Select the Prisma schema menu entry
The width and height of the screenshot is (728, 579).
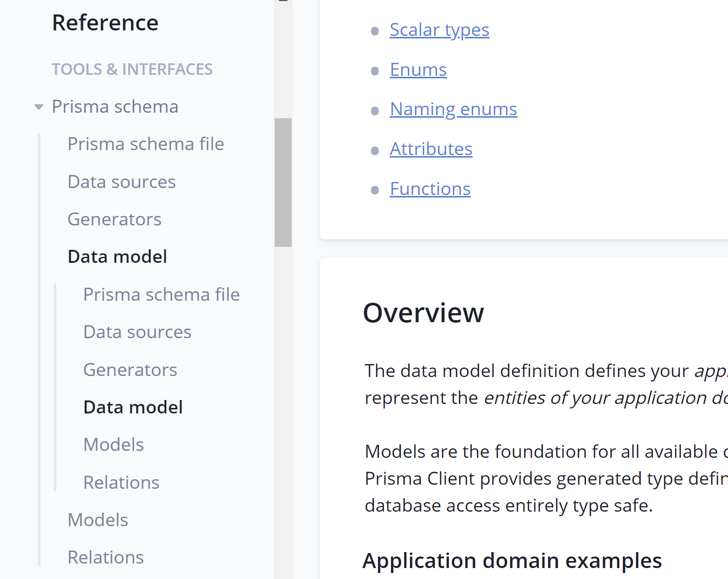[x=115, y=106]
